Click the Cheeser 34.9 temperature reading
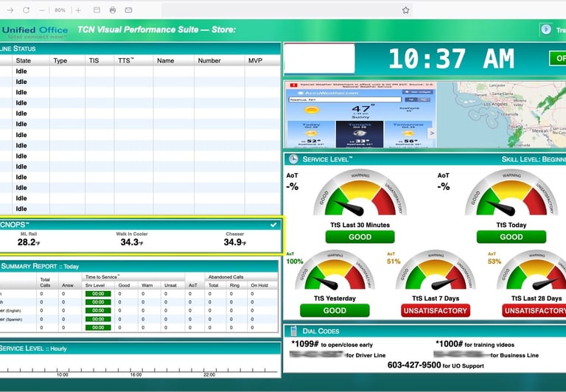This screenshot has height=392, width=566. [234, 242]
